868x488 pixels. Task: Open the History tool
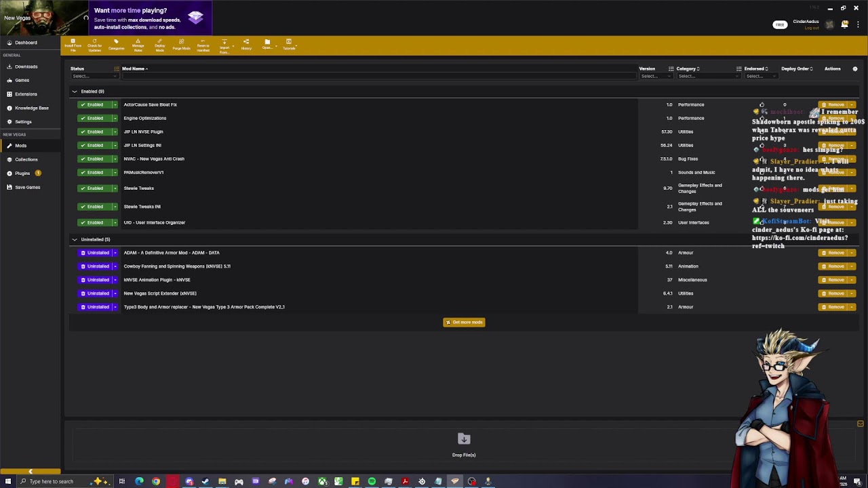coord(246,45)
